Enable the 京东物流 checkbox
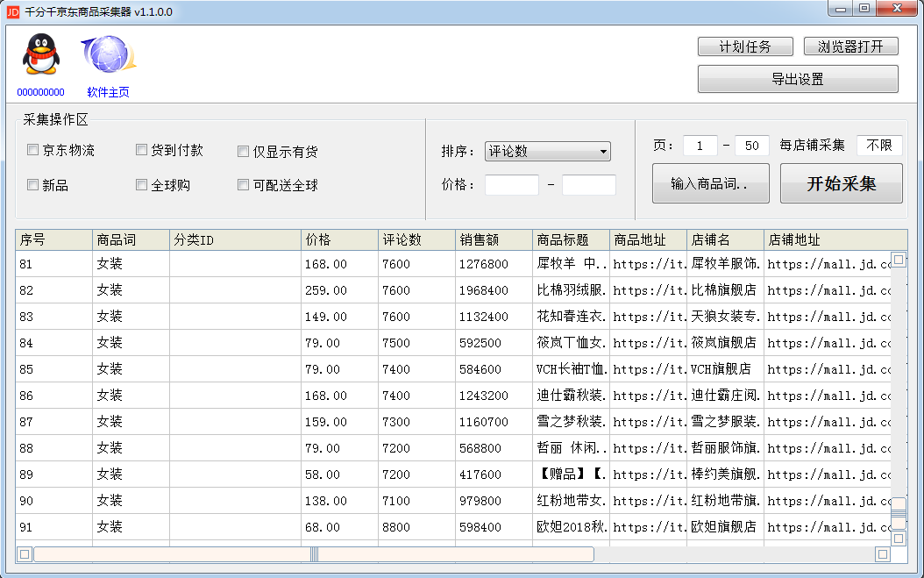Viewport: 924px width, 578px height. tap(33, 150)
